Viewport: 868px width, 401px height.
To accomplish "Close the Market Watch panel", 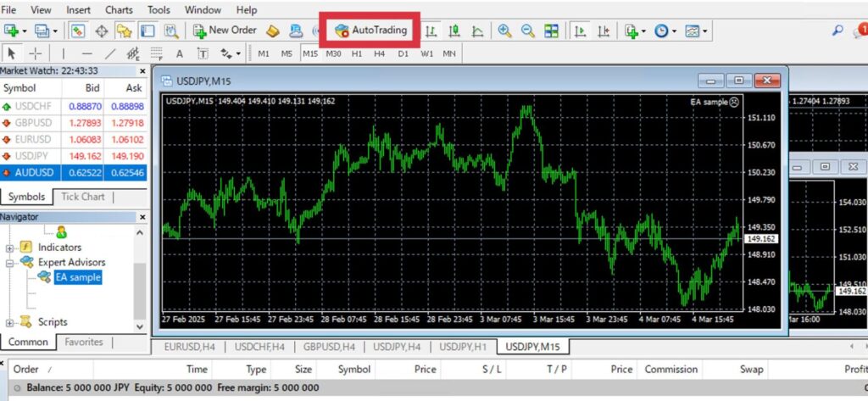I will pos(142,71).
